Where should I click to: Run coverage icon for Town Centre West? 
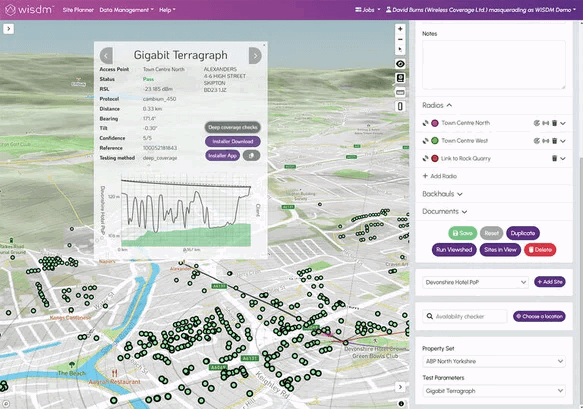pos(537,141)
